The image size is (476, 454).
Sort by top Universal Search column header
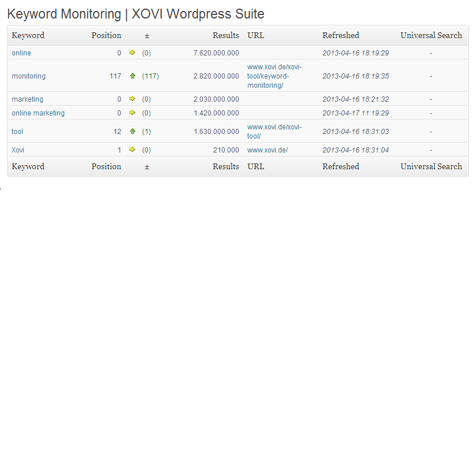431,35
